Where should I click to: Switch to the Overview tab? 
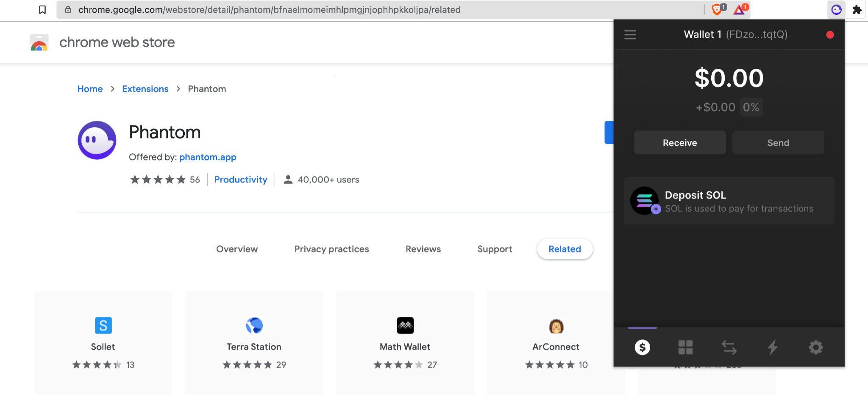point(237,249)
